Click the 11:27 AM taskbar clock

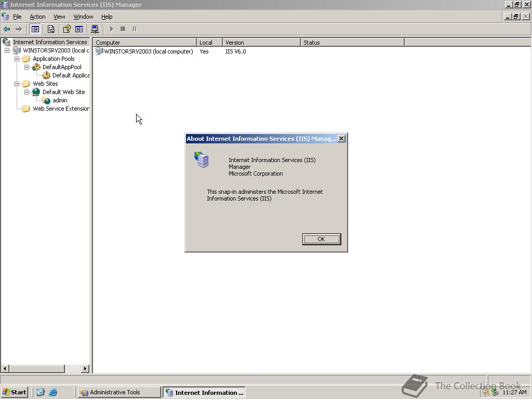(514, 392)
